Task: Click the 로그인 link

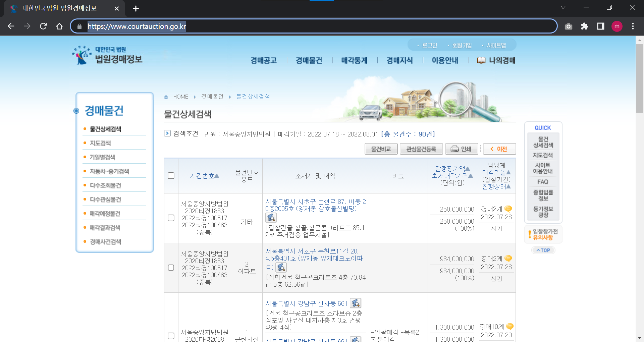Action: click(x=429, y=45)
